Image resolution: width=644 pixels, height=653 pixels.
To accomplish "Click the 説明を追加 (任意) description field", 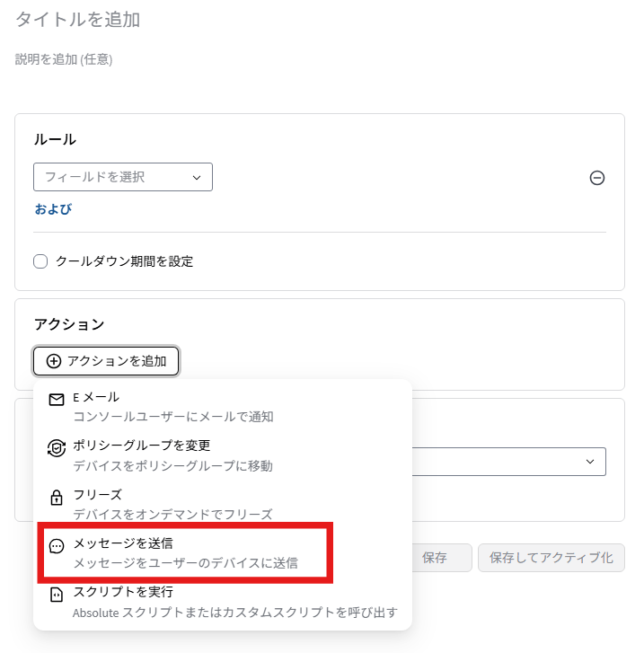I will click(x=64, y=59).
